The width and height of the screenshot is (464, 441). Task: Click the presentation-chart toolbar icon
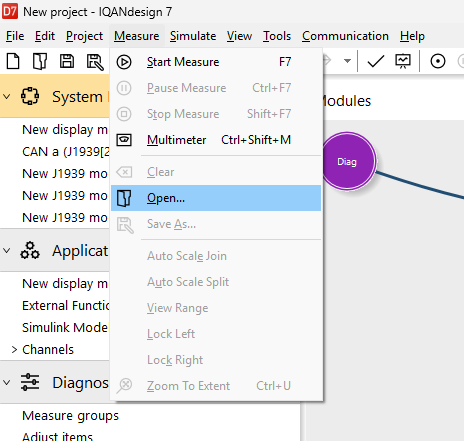(403, 61)
